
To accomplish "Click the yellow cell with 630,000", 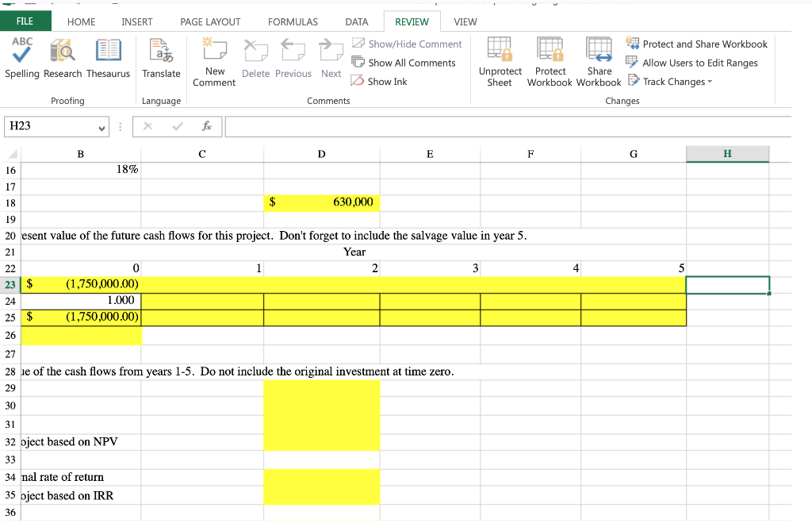I will [x=322, y=202].
